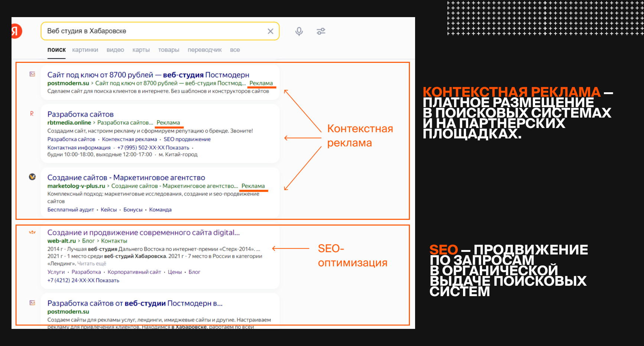Switch to the 'картинки' tab
This screenshot has width=644, height=346.
point(85,50)
